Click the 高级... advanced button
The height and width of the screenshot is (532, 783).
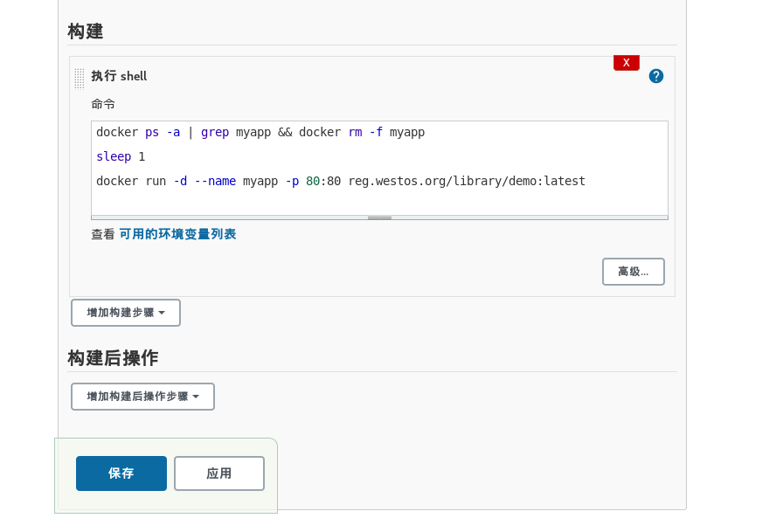634,272
